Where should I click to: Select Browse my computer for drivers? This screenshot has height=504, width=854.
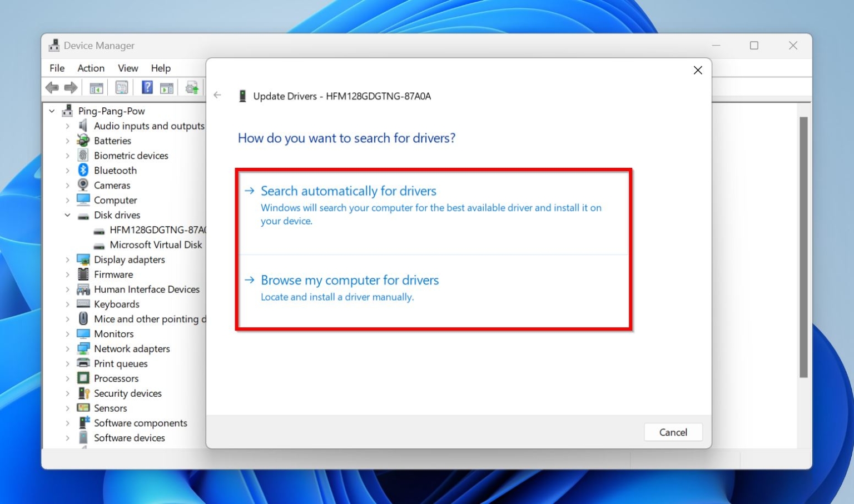350,280
